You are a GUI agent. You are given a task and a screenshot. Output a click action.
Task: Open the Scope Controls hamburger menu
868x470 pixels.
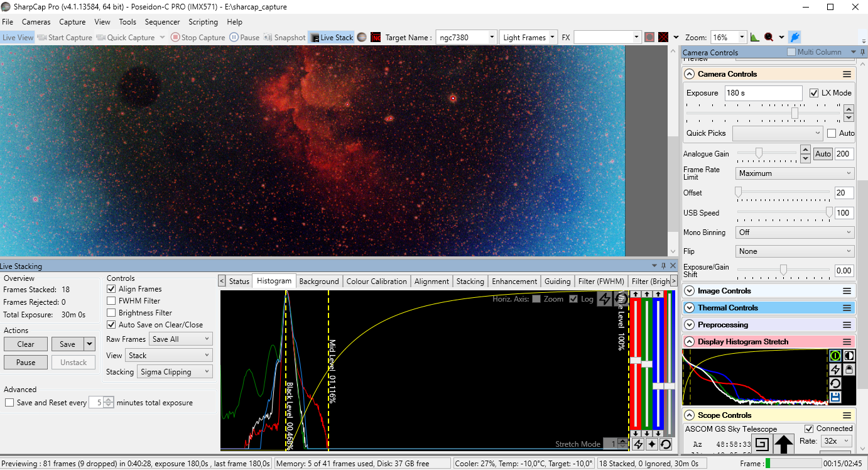click(x=847, y=415)
